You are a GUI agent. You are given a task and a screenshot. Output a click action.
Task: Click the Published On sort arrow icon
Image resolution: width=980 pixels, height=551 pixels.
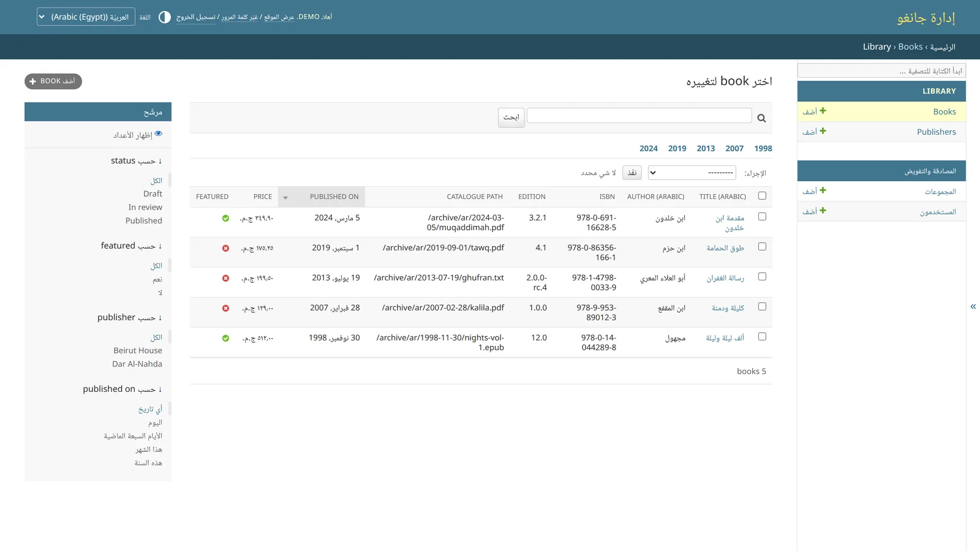coord(285,197)
